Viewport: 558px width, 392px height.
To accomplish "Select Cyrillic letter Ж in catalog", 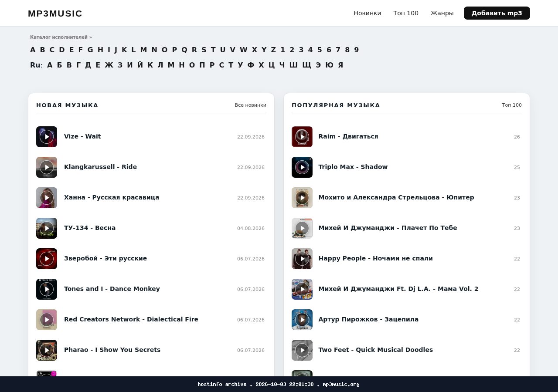I will [x=109, y=65].
